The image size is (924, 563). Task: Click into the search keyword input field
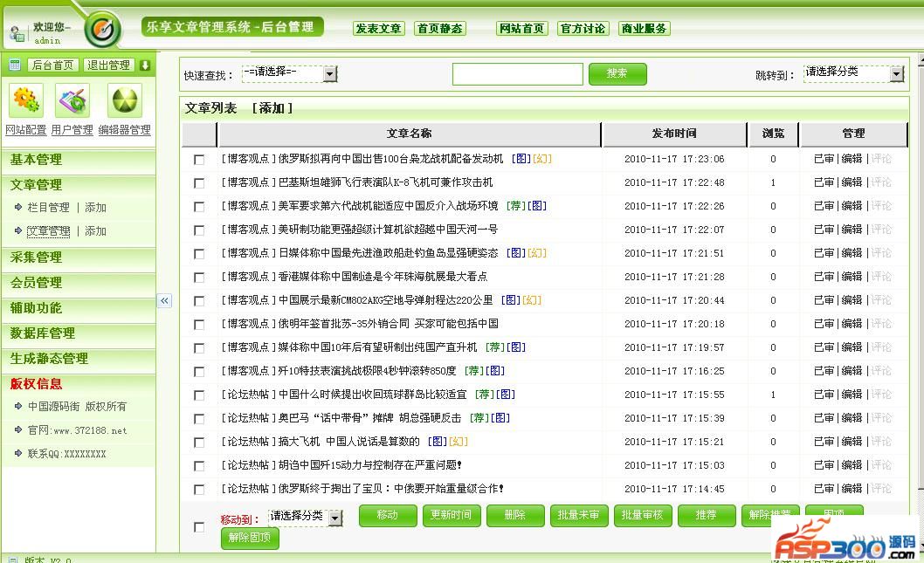pos(517,74)
